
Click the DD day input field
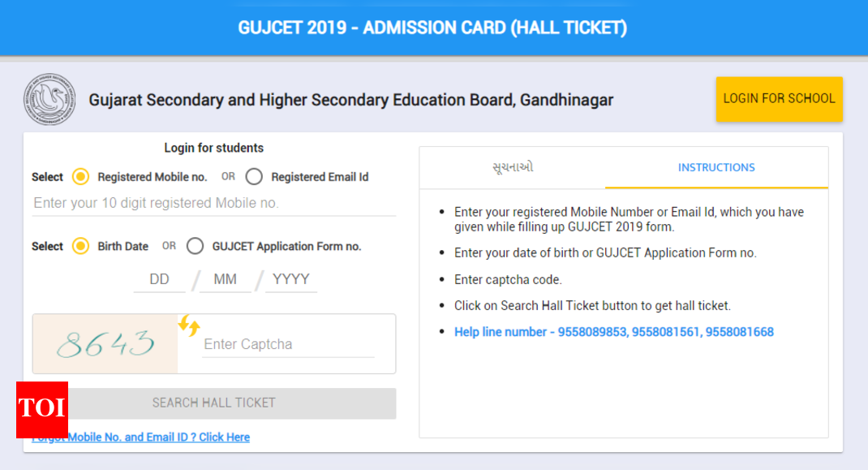160,279
